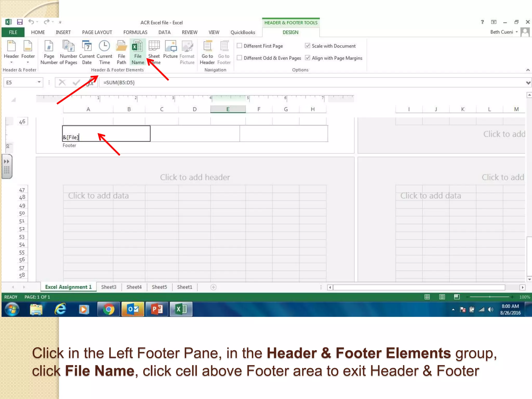Screen dimensions: 532x399
Task: Redo the last action
Action: 46,22
